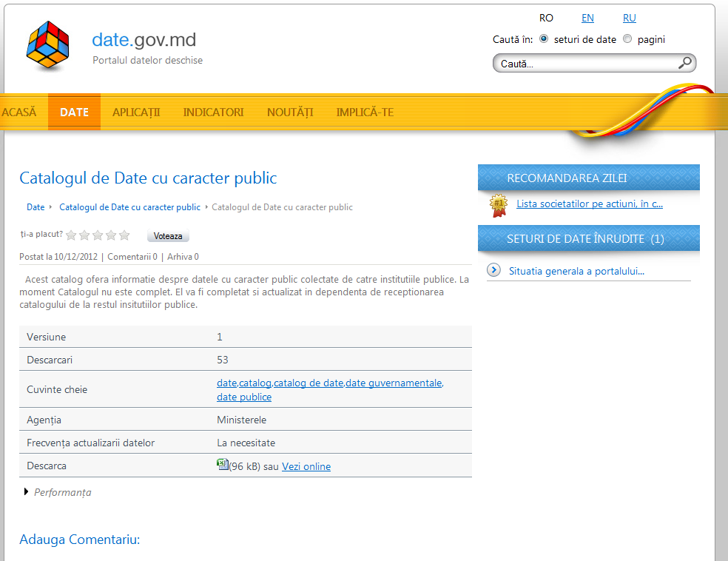
Task: Click the magnifying glass search icon
Action: [x=685, y=63]
